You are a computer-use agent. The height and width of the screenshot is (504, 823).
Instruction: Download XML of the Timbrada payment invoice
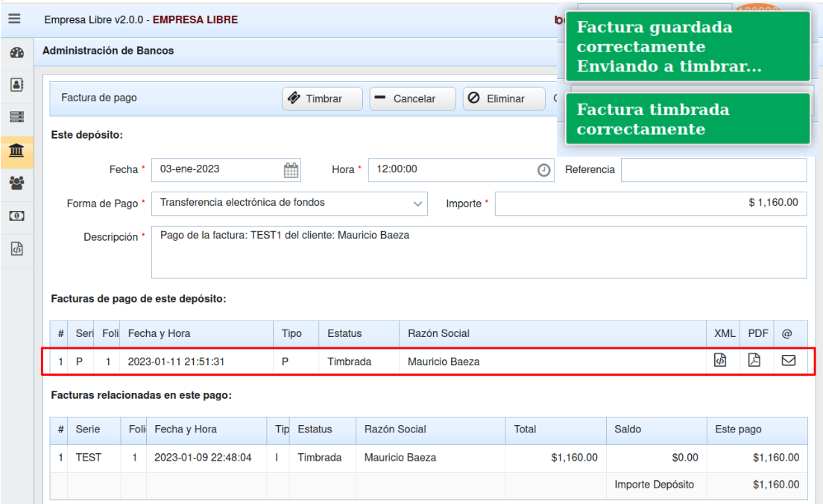[720, 361]
